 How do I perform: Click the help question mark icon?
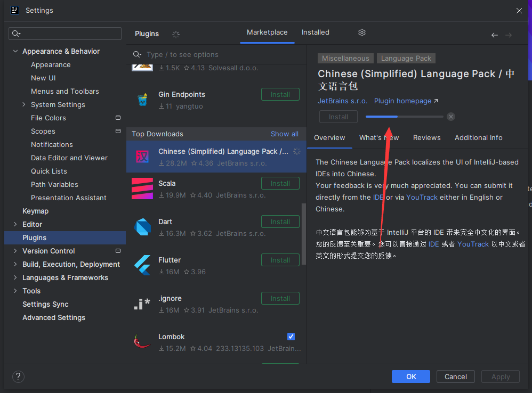(18, 376)
